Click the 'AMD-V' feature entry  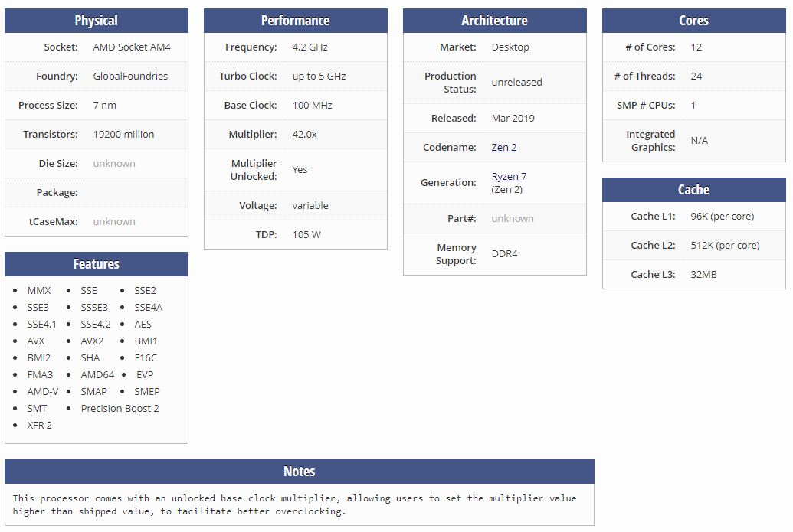pyautogui.click(x=42, y=392)
